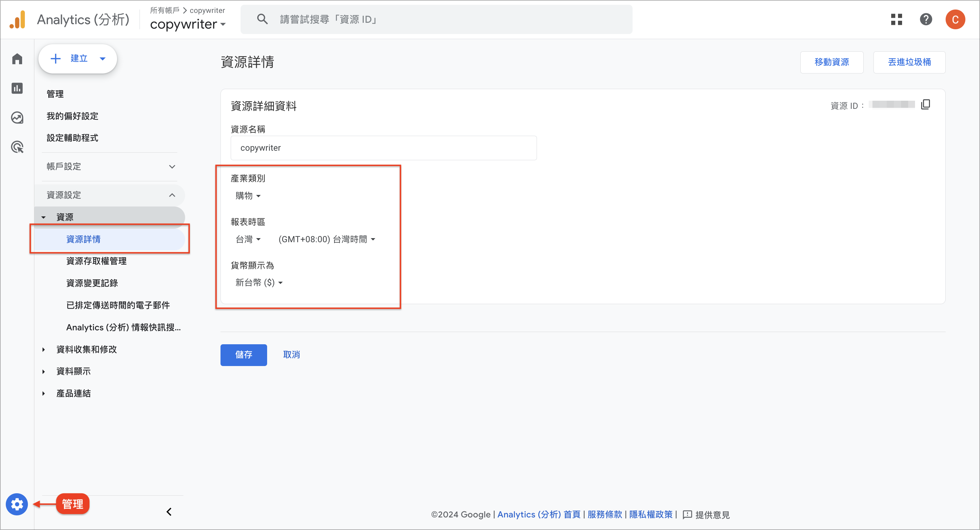Open the Advertising target icon

(x=17, y=147)
